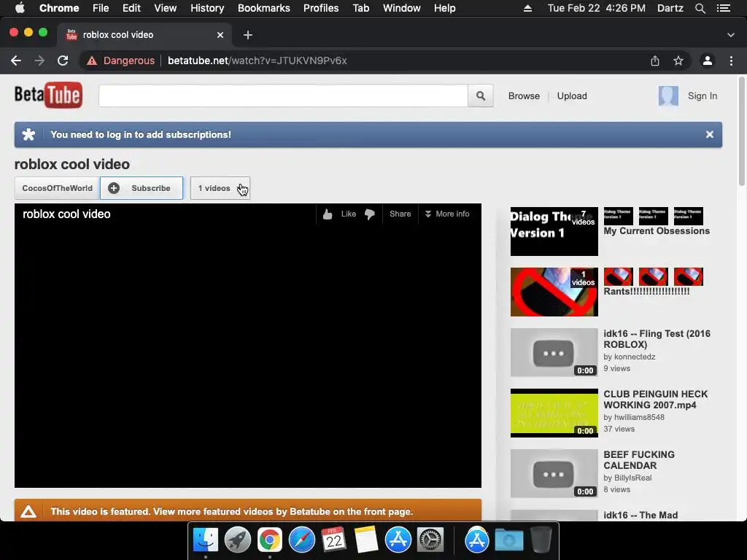747x560 pixels.
Task: Open the File menu
Action: (x=101, y=8)
